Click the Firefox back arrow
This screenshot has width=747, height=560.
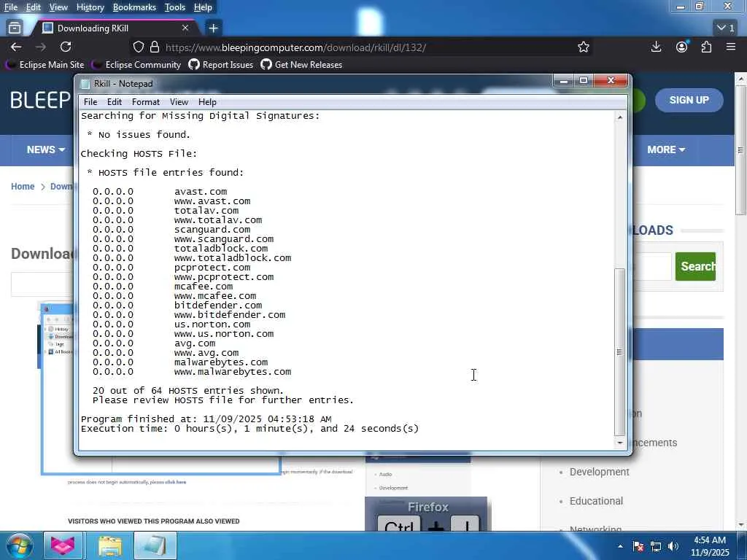click(x=16, y=47)
